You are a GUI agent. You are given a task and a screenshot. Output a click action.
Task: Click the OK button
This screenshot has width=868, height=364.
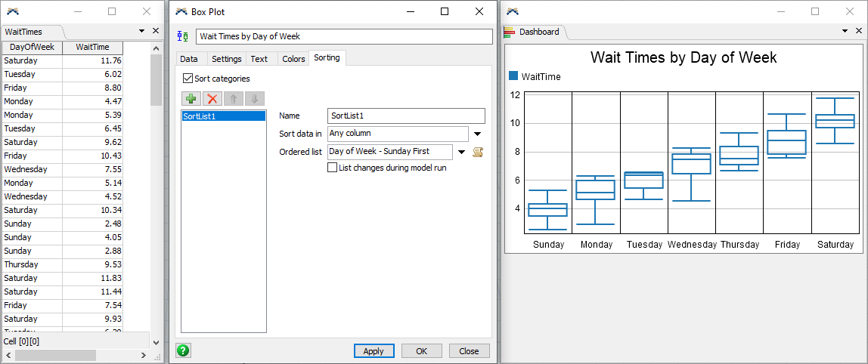(x=421, y=351)
